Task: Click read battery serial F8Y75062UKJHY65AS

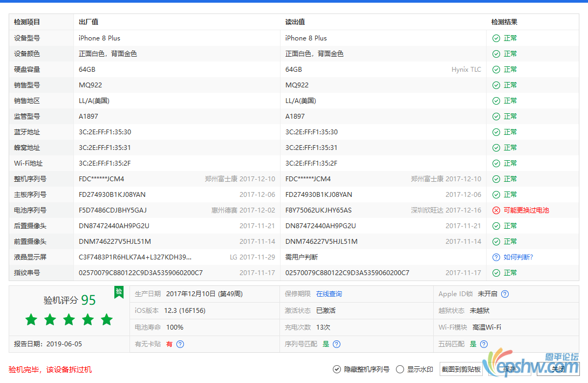Action: (318, 210)
